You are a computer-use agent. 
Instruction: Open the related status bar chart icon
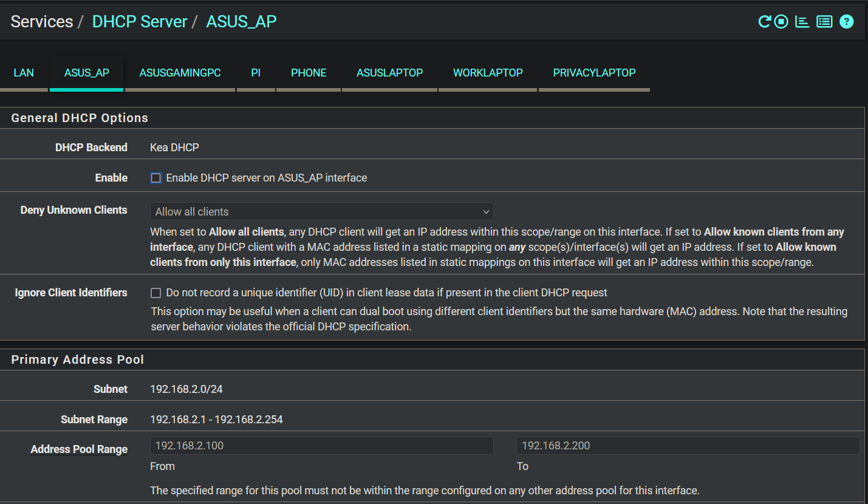pyautogui.click(x=802, y=22)
